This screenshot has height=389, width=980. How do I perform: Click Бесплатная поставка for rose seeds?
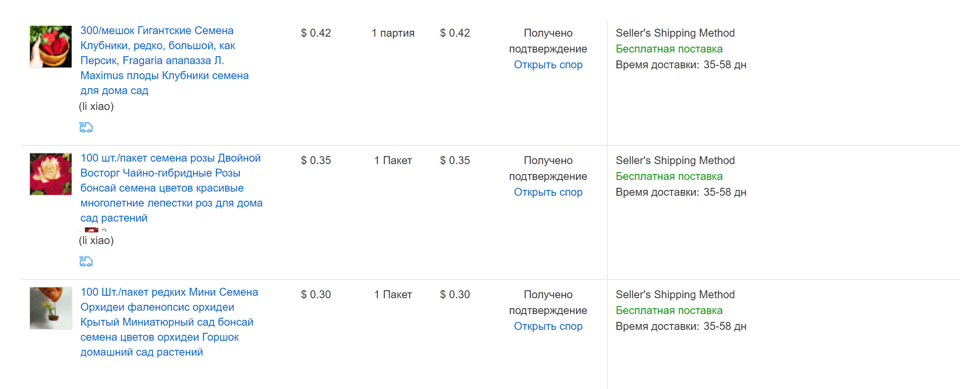tap(669, 176)
